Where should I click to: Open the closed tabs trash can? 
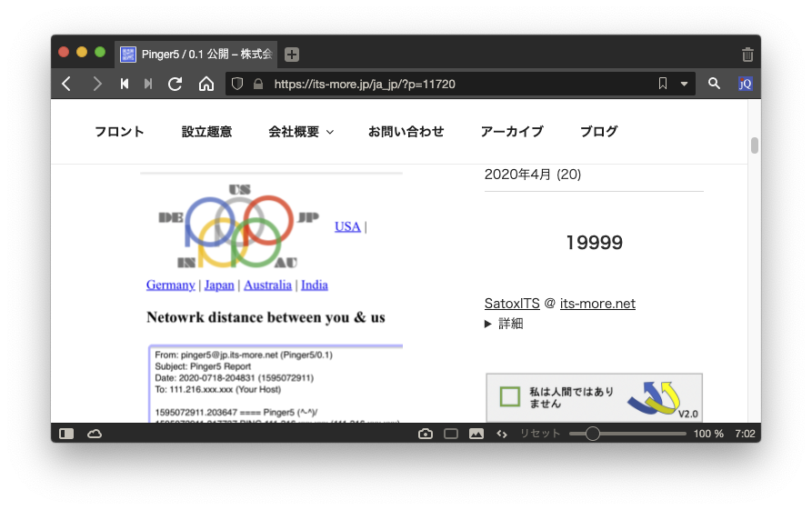tap(747, 55)
